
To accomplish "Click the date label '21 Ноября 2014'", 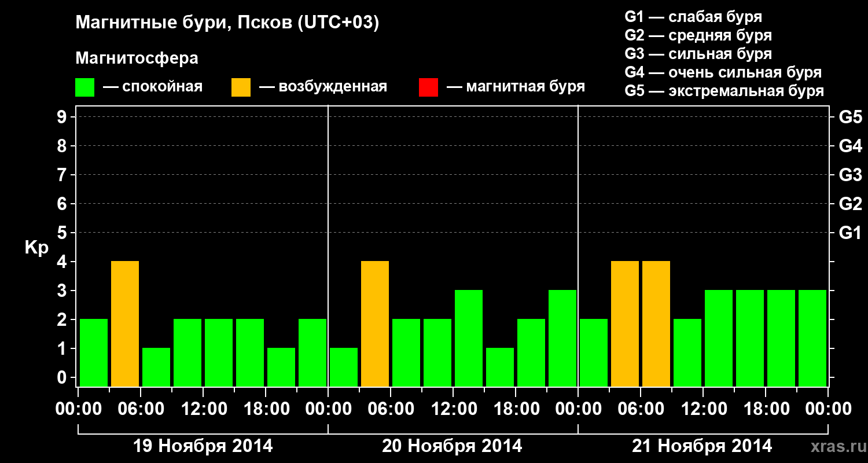I will coord(702,446).
